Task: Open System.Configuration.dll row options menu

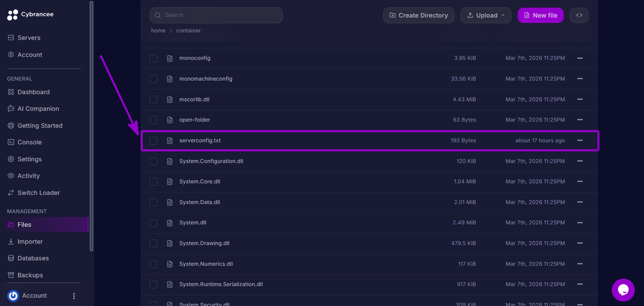Action: (x=580, y=161)
